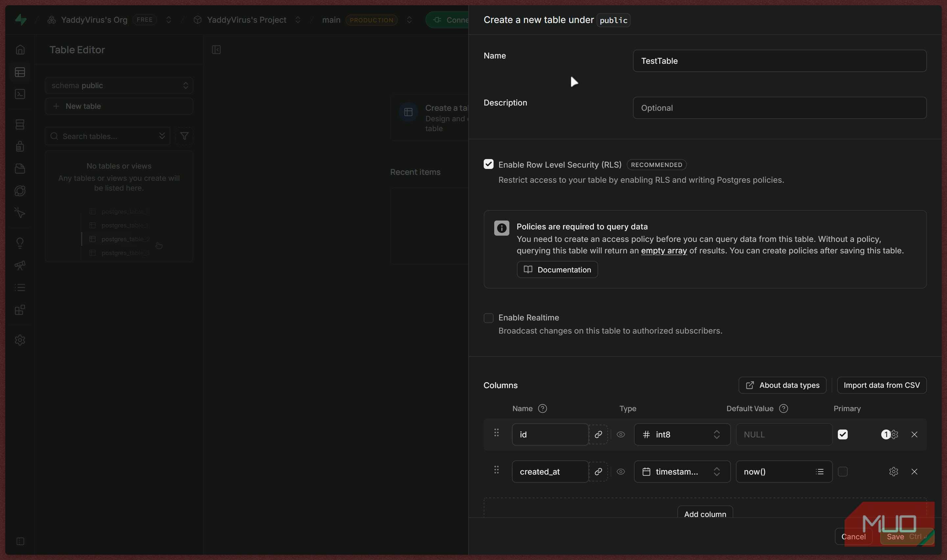The height and width of the screenshot is (560, 947).
Task: Open Database icon in sidebar
Action: point(20,124)
